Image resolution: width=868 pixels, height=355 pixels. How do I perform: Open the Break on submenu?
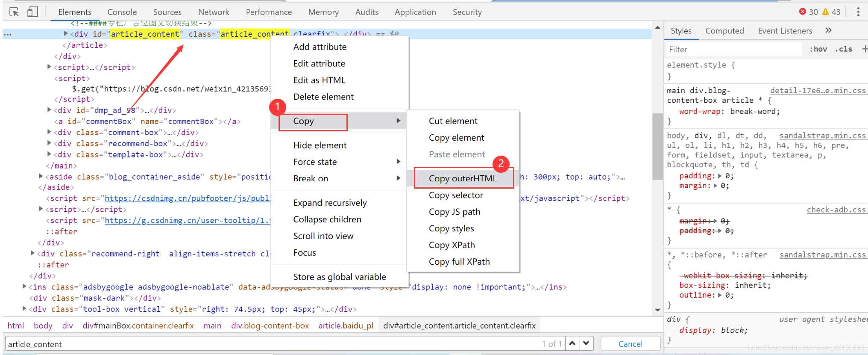[340, 179]
